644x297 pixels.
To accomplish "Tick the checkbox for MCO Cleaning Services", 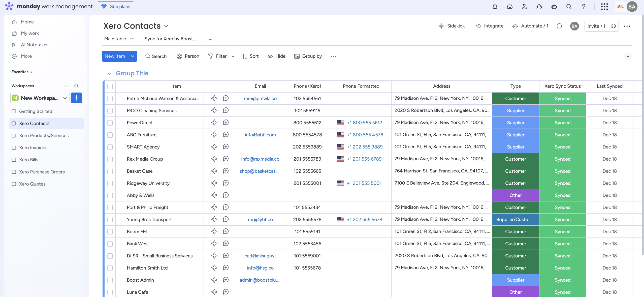I will [x=110, y=111].
